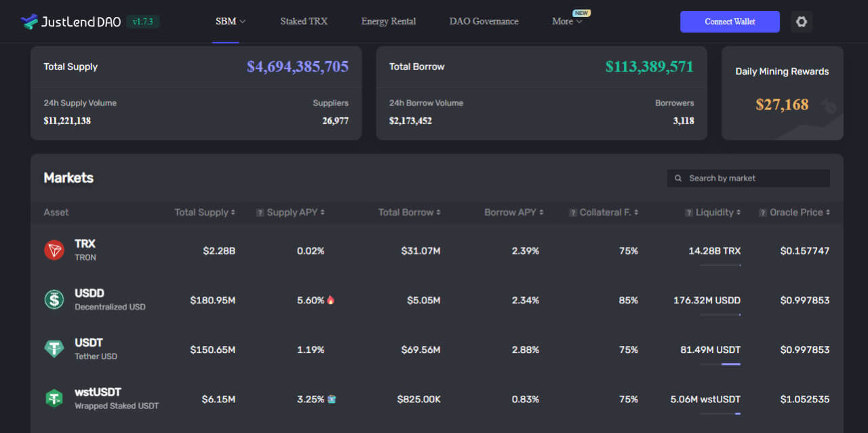This screenshot has width=868, height=433.
Task: Click the USDD collateral factor 85%
Action: pyautogui.click(x=629, y=300)
